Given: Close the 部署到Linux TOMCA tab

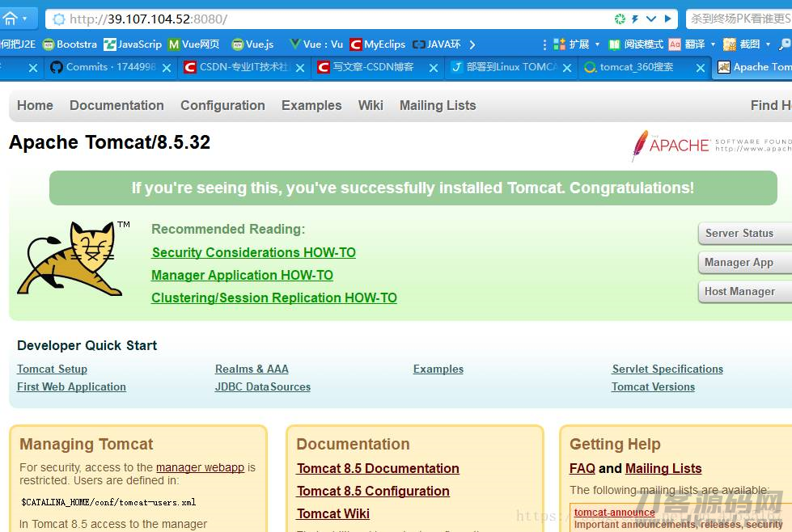Looking at the screenshot, I should coord(567,68).
